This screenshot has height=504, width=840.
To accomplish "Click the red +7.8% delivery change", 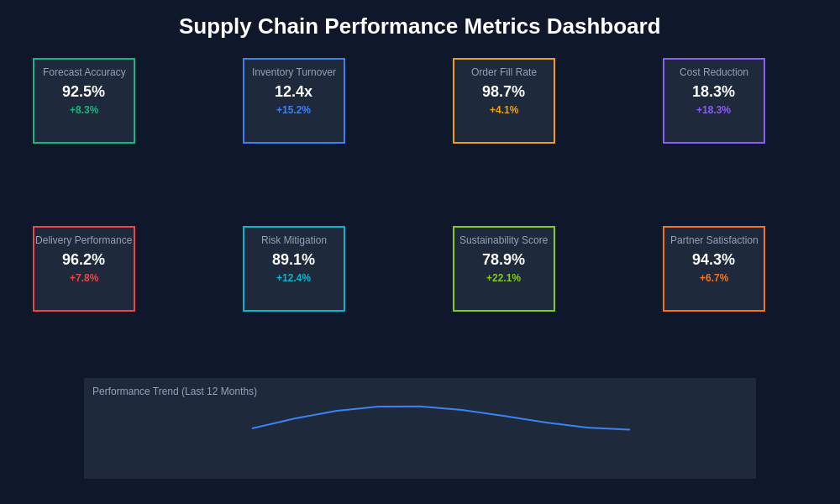I will [x=84, y=278].
